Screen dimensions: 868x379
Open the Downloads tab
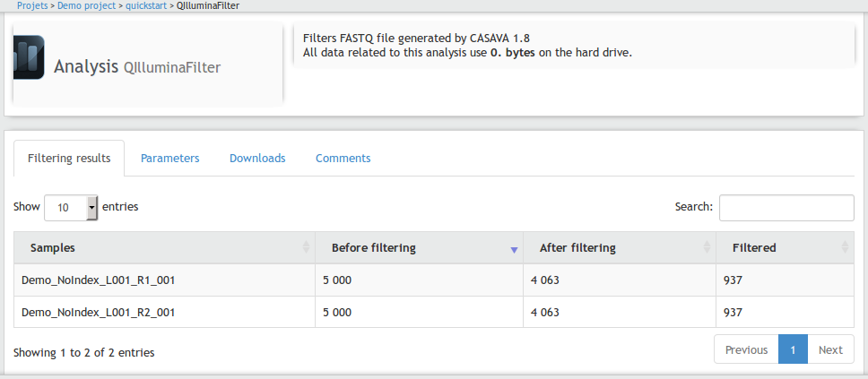point(257,159)
